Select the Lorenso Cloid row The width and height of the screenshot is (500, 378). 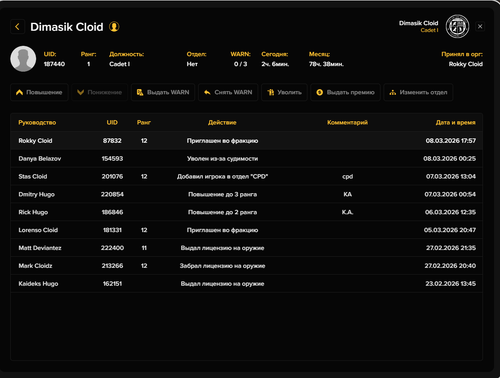click(247, 230)
